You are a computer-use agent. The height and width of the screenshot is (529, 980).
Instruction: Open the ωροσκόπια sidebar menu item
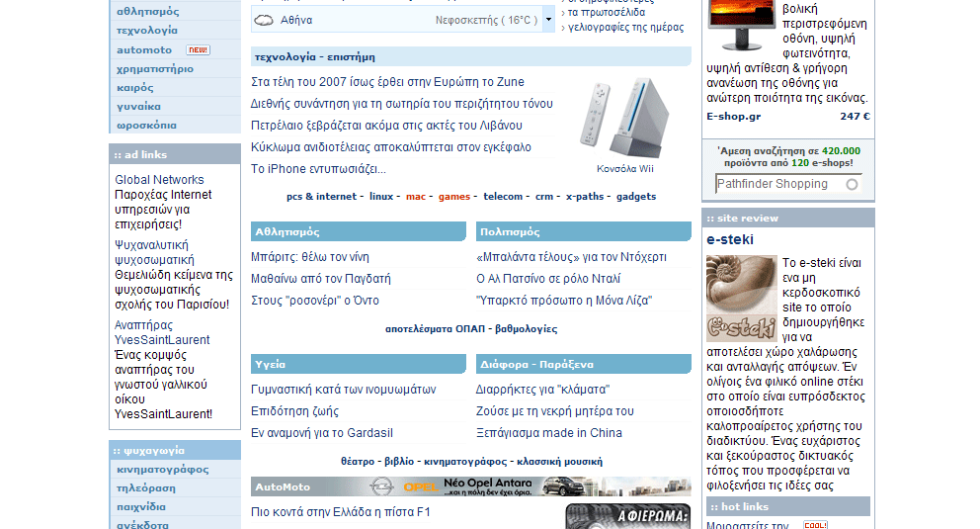coord(146,125)
